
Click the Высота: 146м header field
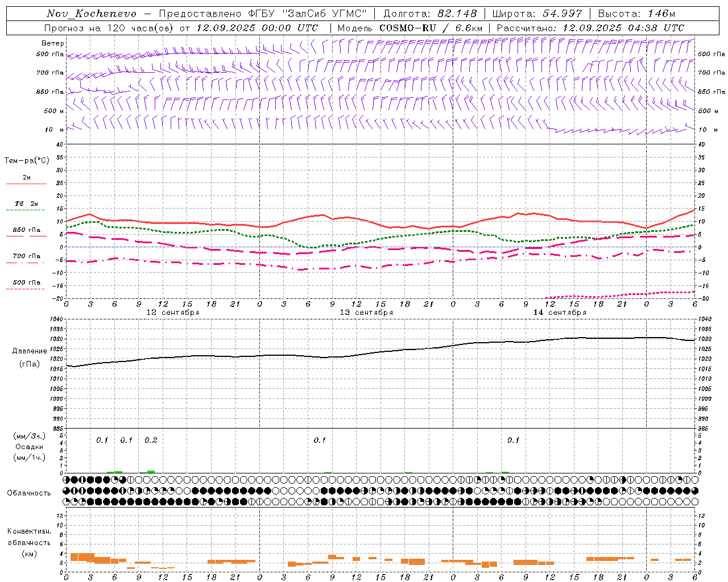[637, 14]
